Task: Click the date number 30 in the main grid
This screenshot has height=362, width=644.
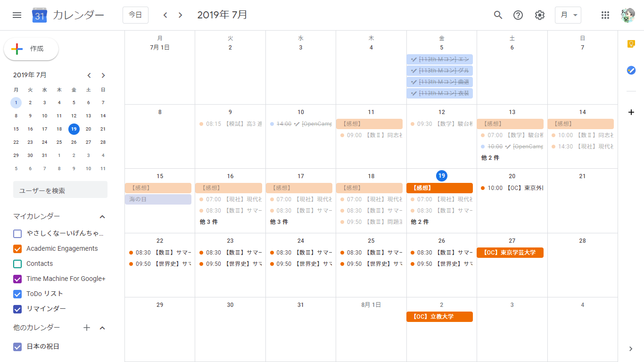Action: pos(230,305)
